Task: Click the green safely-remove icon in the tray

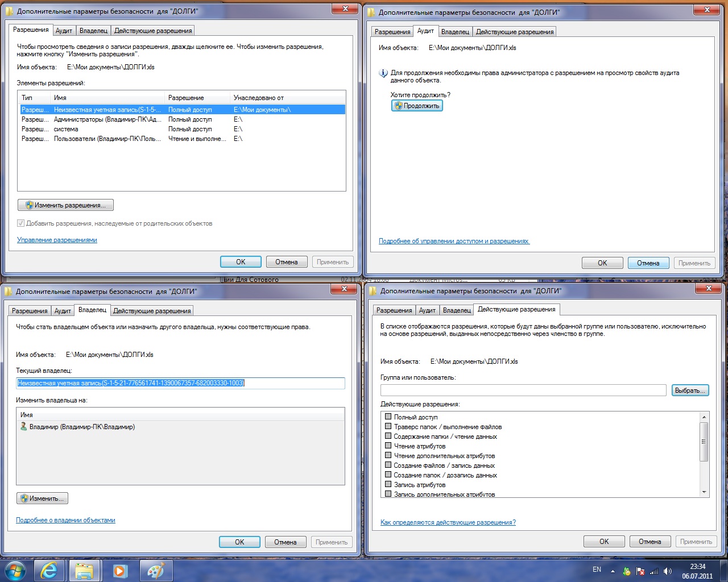Action: tap(627, 571)
